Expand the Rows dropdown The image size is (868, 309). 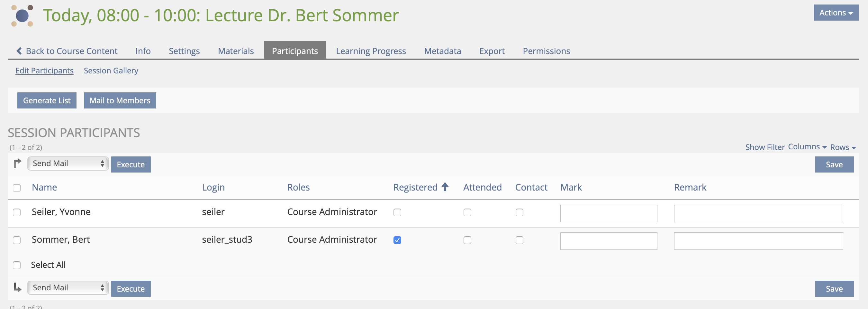pos(843,147)
